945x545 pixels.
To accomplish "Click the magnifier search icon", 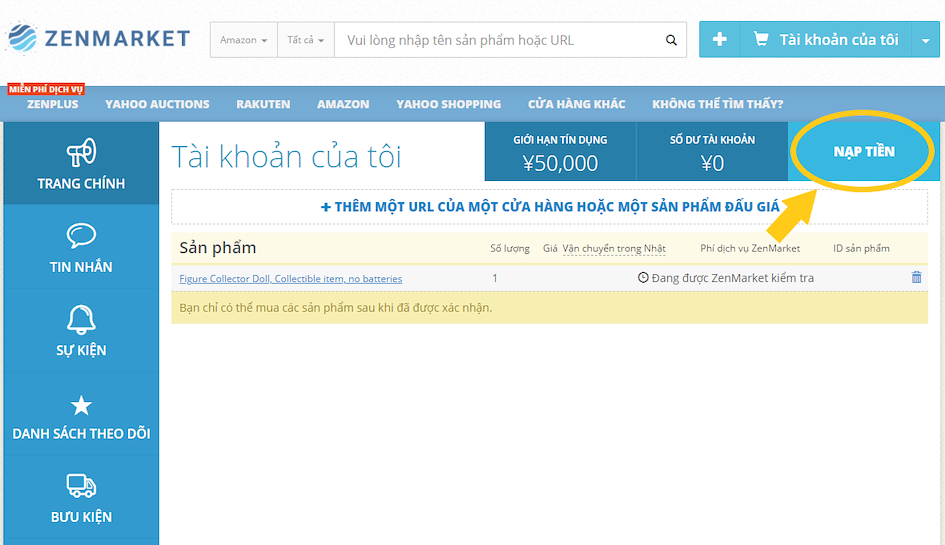I will click(x=671, y=40).
